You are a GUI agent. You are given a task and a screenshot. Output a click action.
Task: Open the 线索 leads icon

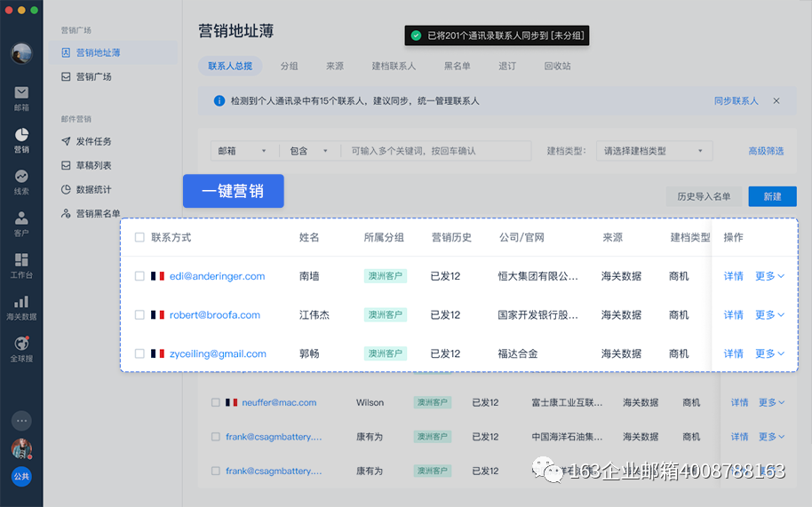21,181
